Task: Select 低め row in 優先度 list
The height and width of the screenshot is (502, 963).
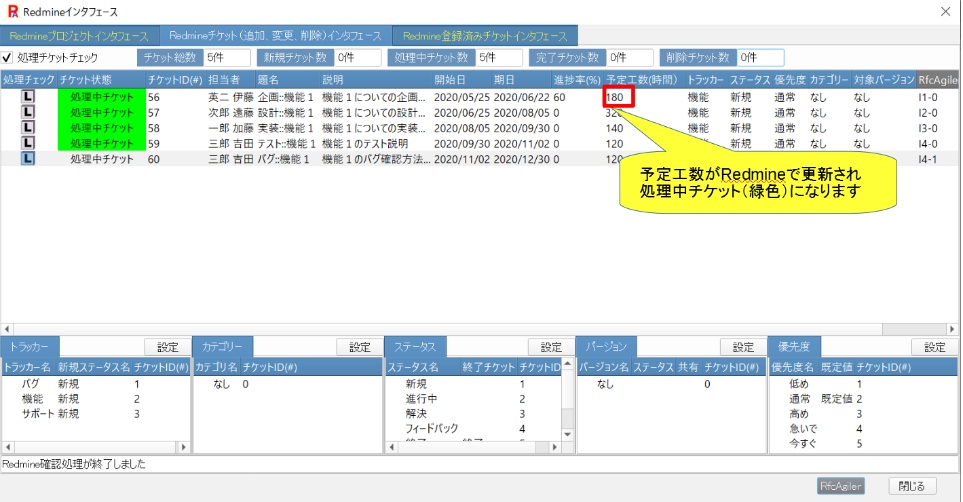Action: point(864,384)
